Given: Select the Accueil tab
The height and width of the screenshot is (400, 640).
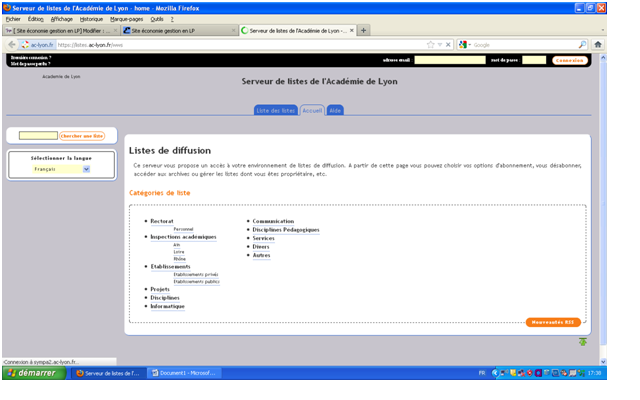Looking at the screenshot, I should 312,111.
